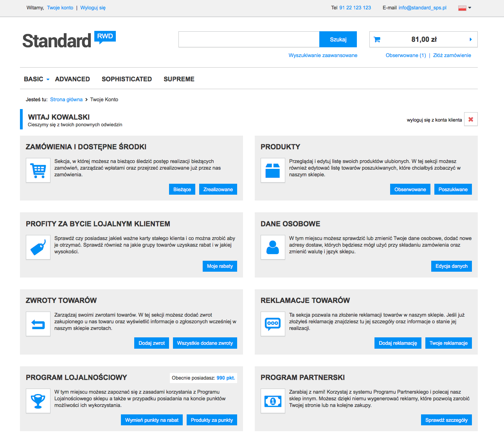The width and height of the screenshot is (504, 448).
Task: Open the ADVANCED menu item
Action: tap(72, 79)
